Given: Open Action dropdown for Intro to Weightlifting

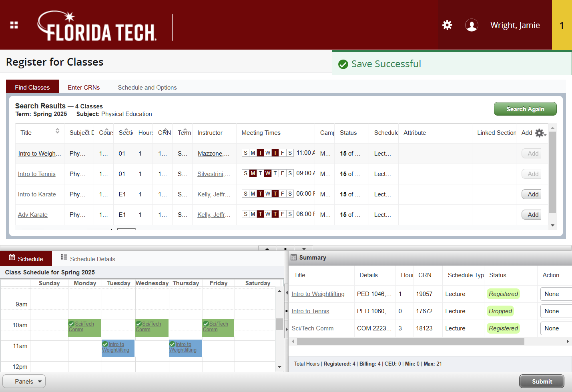Looking at the screenshot, I should [x=556, y=294].
